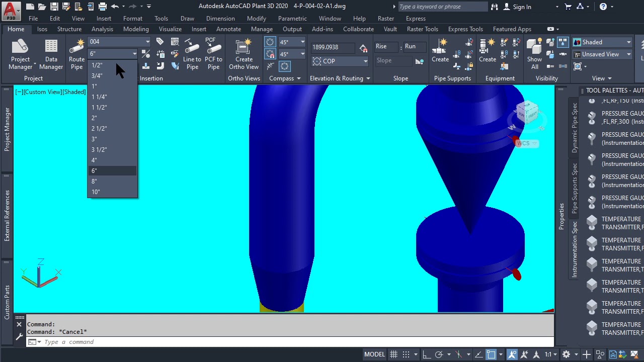Select 4" from the size list
644x362 pixels.
(112, 160)
